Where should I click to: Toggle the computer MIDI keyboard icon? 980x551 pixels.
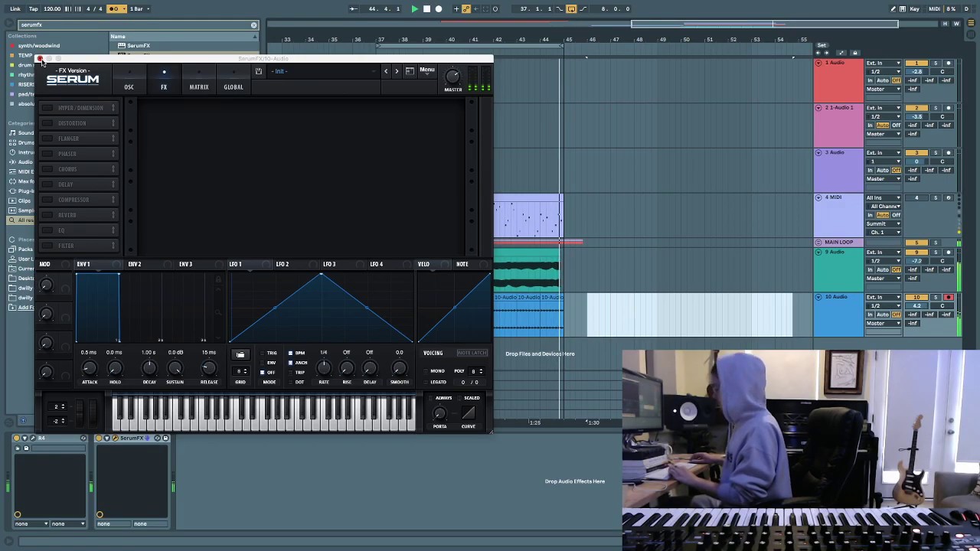903,8
